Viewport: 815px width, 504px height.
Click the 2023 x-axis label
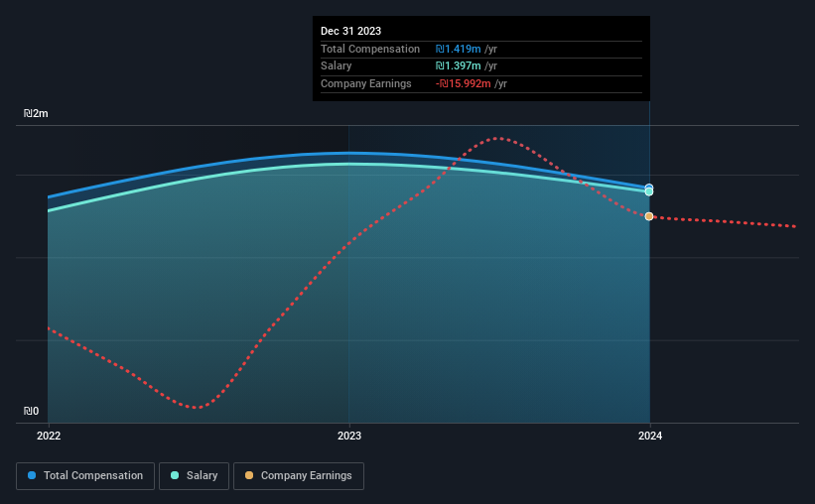(349, 436)
